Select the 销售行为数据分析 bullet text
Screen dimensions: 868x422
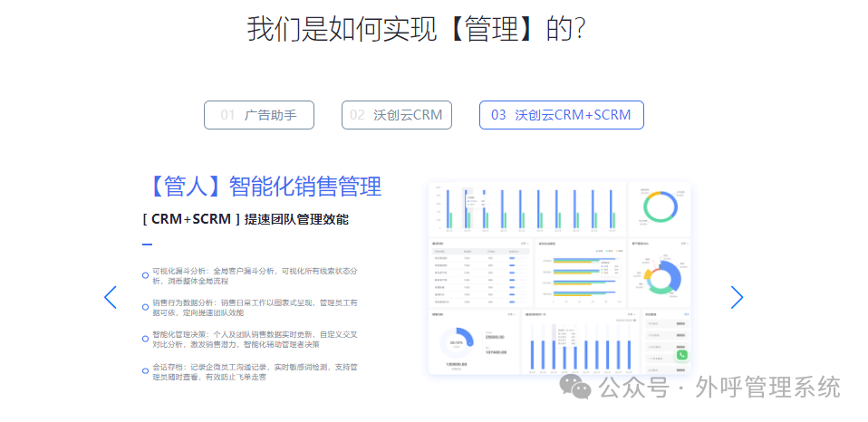click(256, 308)
